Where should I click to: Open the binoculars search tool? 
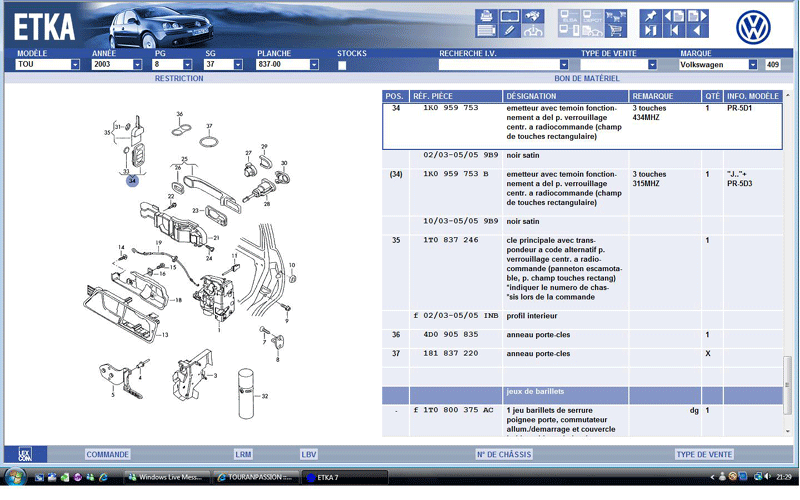(x=533, y=16)
